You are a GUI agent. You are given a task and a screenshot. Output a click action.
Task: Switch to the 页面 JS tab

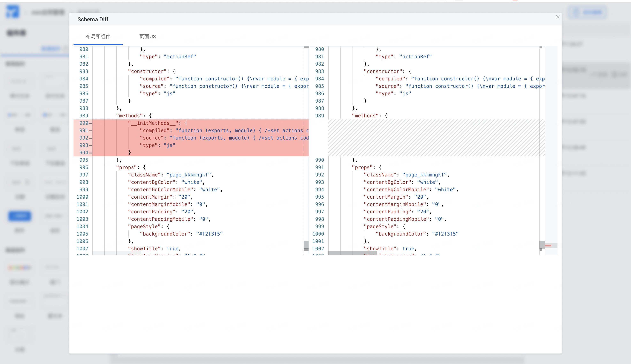pos(147,37)
